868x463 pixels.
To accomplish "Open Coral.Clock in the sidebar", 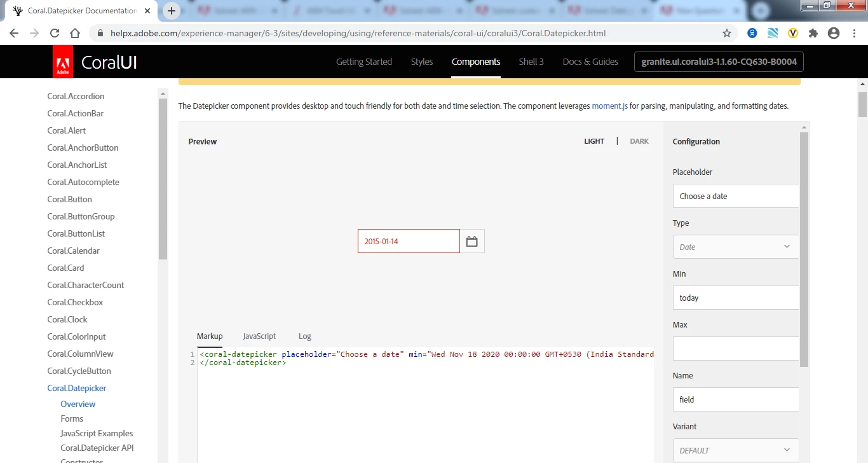I will 67,319.
